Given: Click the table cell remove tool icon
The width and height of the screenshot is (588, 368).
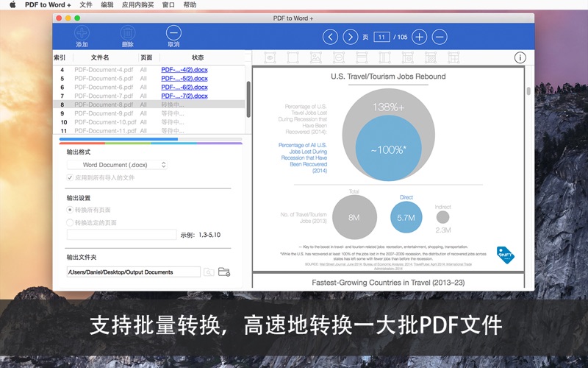Looking at the screenshot, I should [x=408, y=57].
